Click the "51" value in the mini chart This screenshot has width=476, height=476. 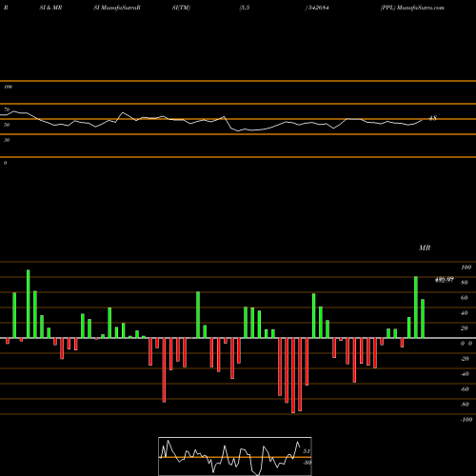tap(307, 451)
